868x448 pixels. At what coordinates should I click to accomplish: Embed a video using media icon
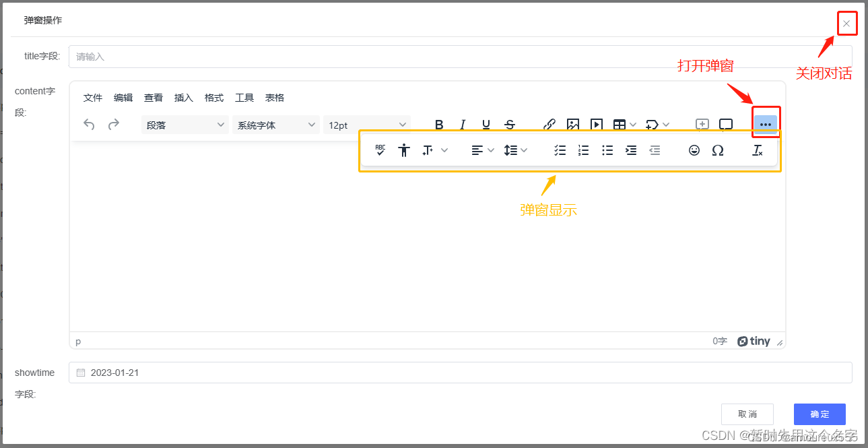point(596,124)
